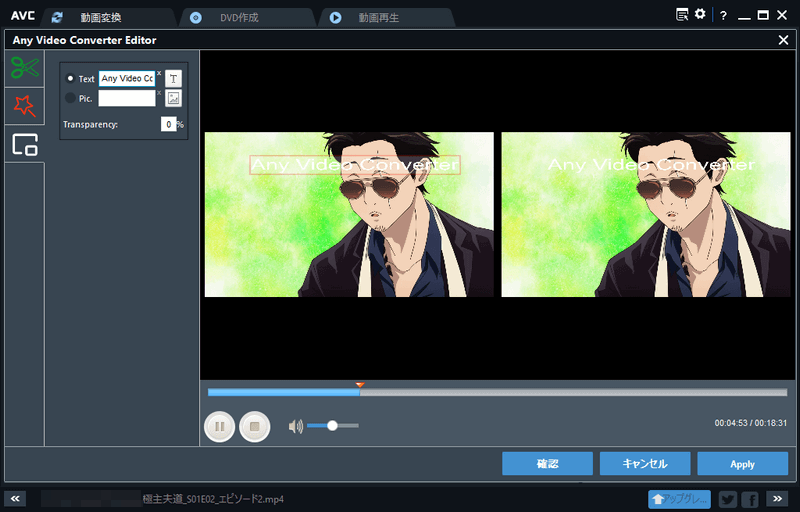Click the right double-arrow expand button
Screen dimensions: 800x512
click(777, 498)
